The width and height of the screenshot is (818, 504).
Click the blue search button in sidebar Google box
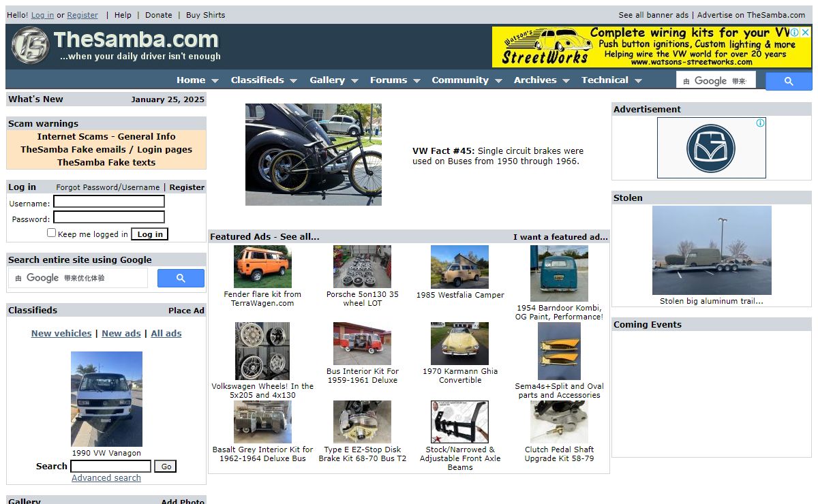point(181,278)
